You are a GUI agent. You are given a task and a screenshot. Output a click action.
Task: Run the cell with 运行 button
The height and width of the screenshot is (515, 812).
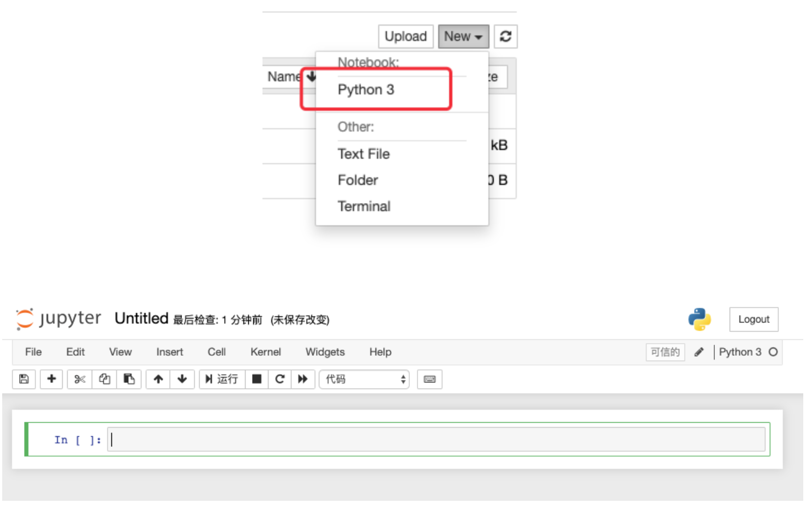(222, 379)
